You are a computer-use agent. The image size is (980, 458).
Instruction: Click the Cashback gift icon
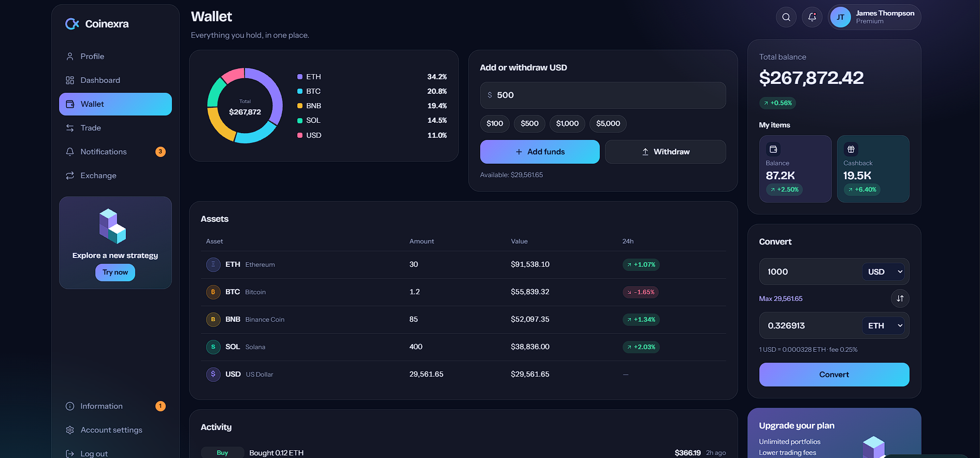pyautogui.click(x=851, y=149)
